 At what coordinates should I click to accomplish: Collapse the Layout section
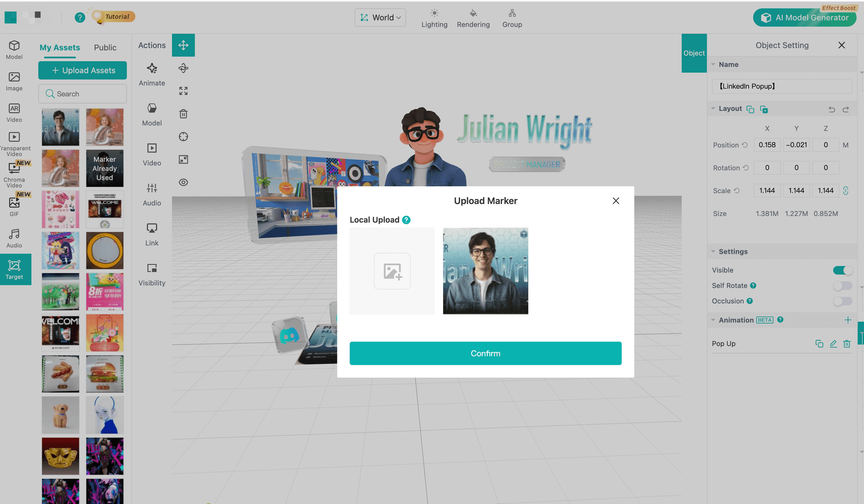click(x=713, y=108)
